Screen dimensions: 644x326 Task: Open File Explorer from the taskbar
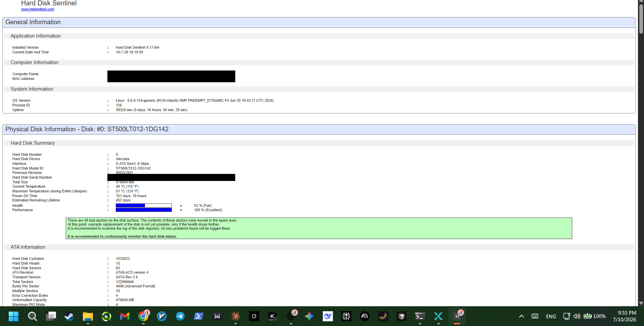pos(88,316)
